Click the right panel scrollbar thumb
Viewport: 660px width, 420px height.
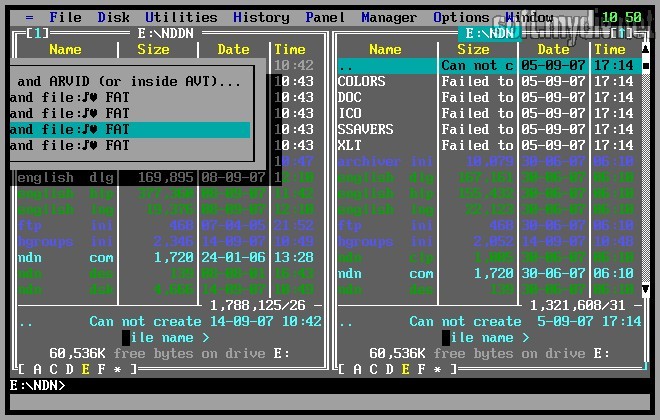[x=646, y=66]
